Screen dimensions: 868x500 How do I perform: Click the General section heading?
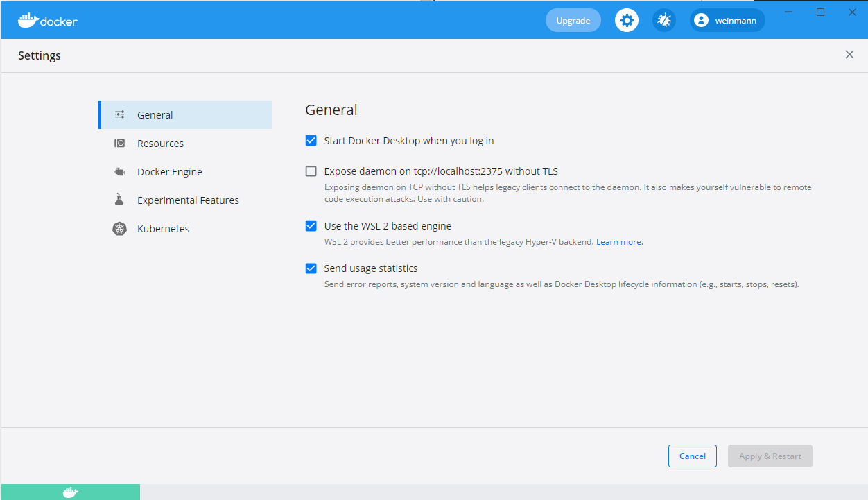pos(331,110)
